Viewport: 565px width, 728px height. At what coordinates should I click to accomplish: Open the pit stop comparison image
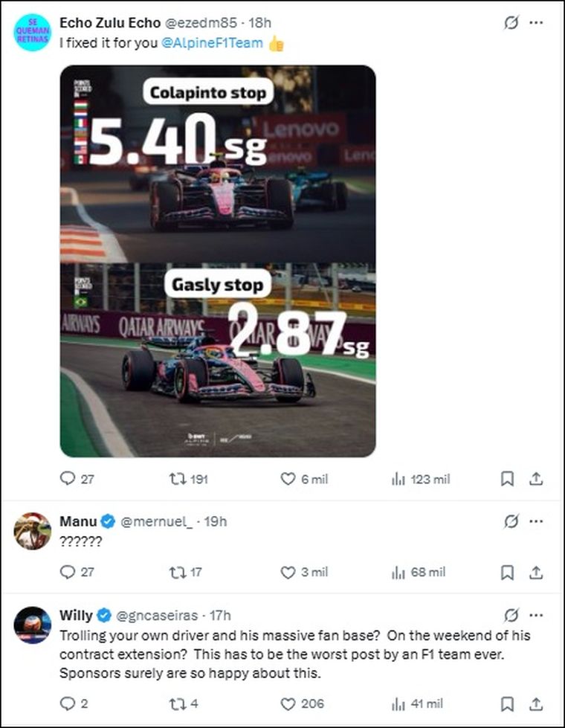pos(217,260)
